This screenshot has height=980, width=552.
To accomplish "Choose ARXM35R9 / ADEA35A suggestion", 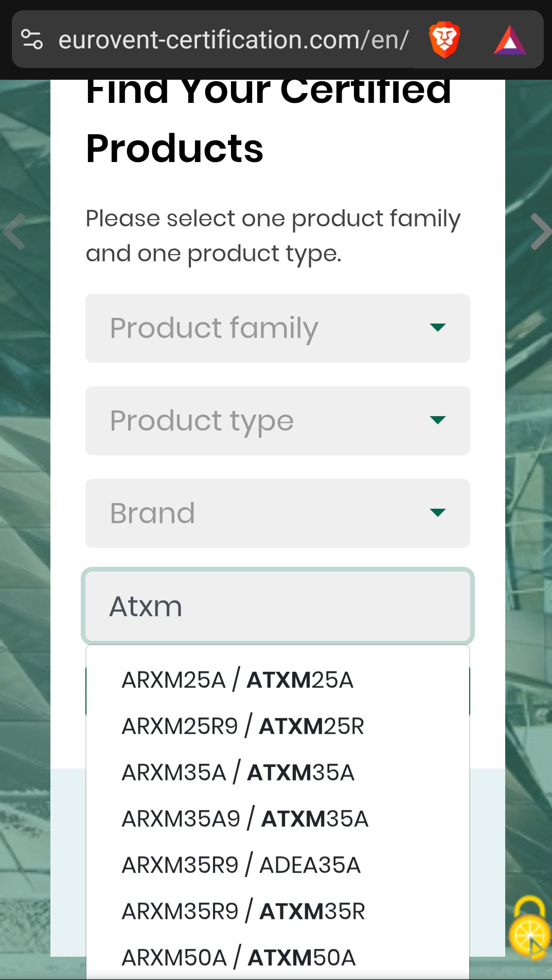I will pos(241,865).
